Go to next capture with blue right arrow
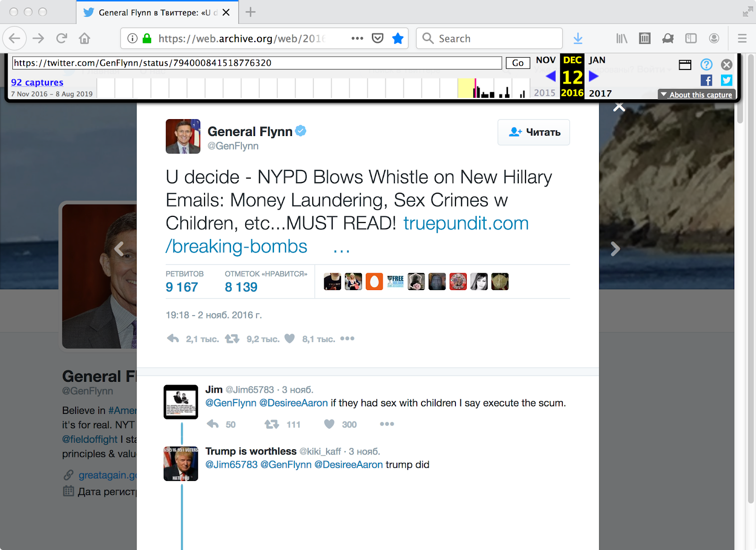Screen dimensions: 756x550 (x=593, y=76)
